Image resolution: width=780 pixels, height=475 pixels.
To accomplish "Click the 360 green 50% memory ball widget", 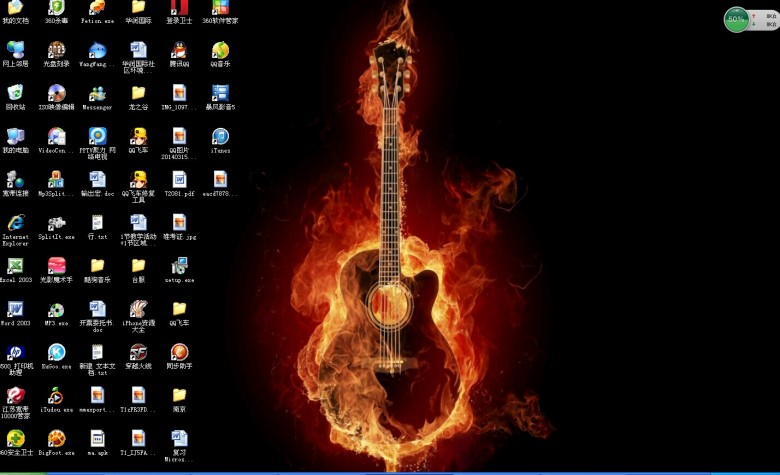I will pos(736,19).
